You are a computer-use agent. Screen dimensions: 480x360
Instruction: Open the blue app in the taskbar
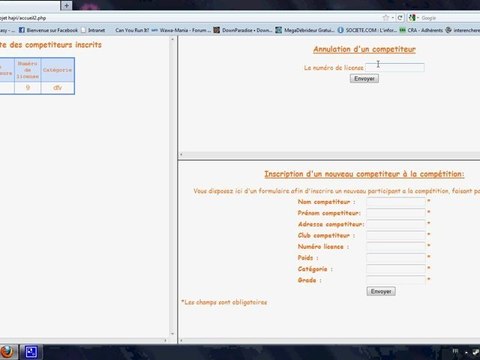(x=31, y=352)
